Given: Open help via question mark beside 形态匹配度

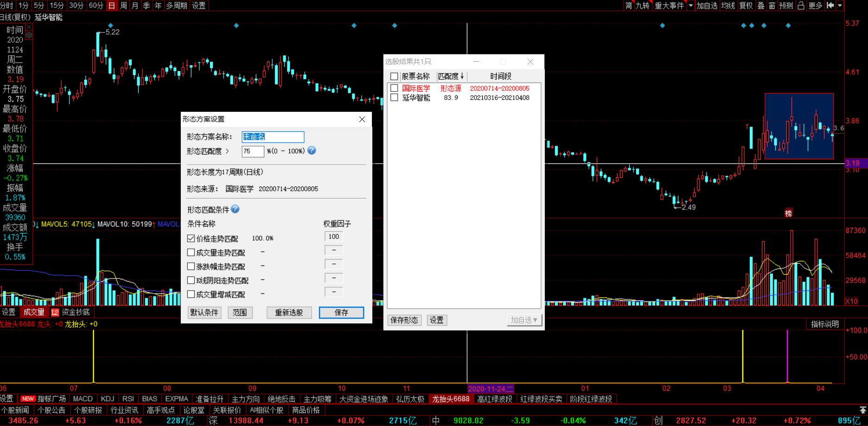Looking at the screenshot, I should 312,150.
